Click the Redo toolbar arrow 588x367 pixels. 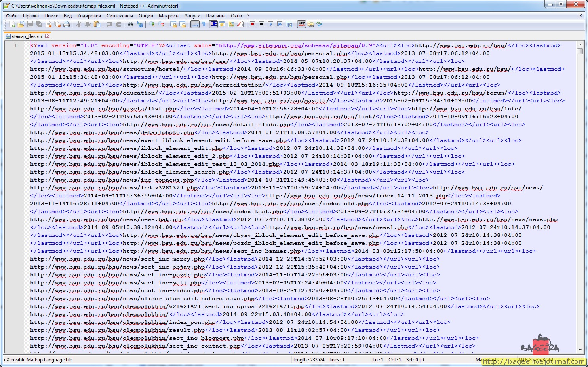[118, 24]
